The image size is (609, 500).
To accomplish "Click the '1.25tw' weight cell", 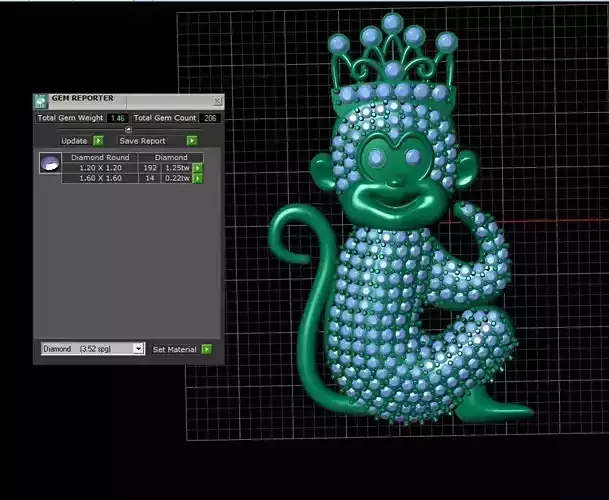I will (177, 168).
